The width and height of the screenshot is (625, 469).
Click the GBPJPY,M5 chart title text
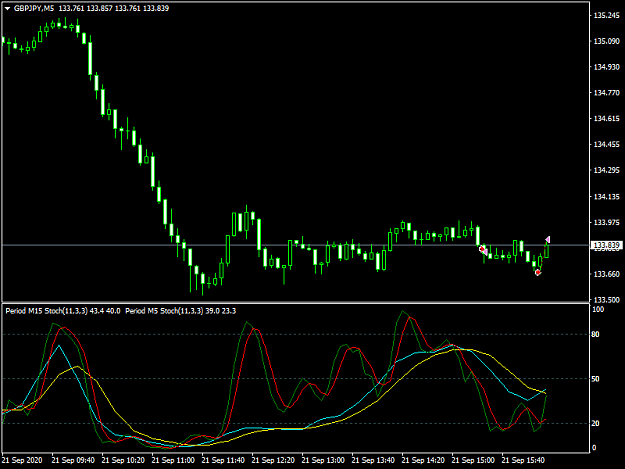click(33, 8)
